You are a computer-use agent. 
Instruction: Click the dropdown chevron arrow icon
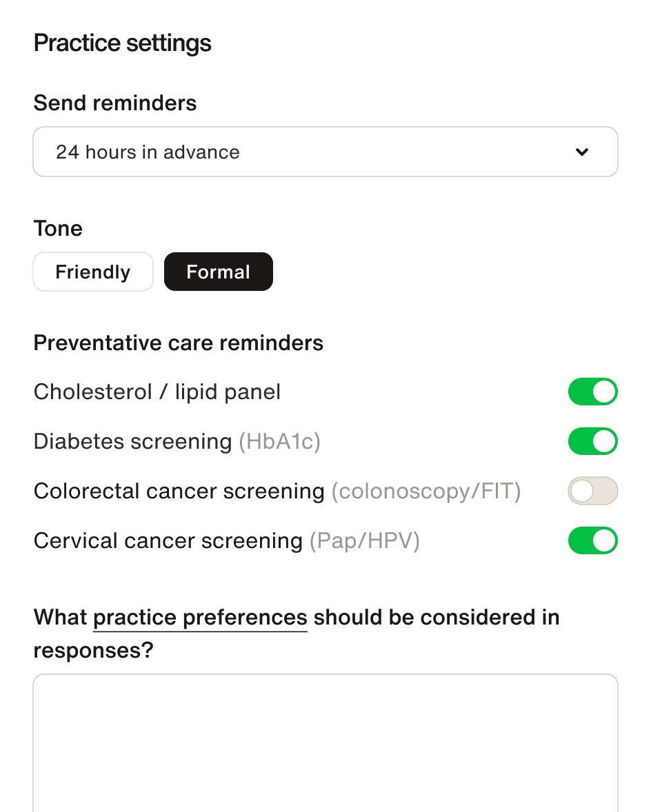(582, 152)
